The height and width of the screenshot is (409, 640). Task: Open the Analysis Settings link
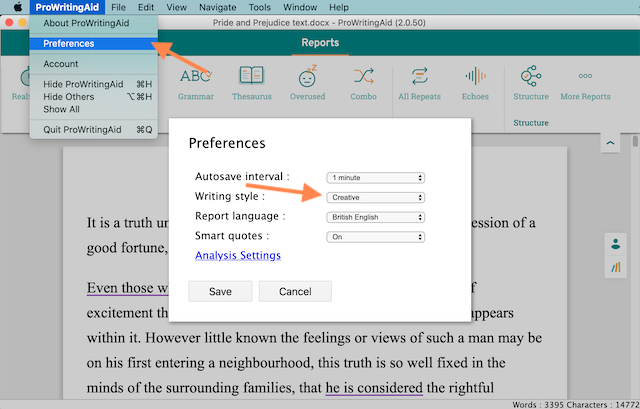[x=238, y=255]
